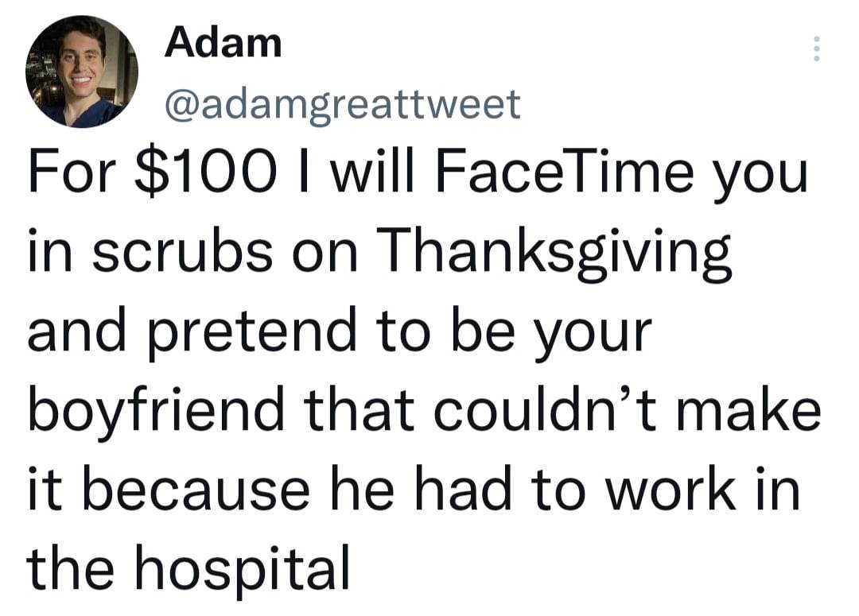Click the @adamgreattweet handle
859x616 pixels.
coord(342,103)
